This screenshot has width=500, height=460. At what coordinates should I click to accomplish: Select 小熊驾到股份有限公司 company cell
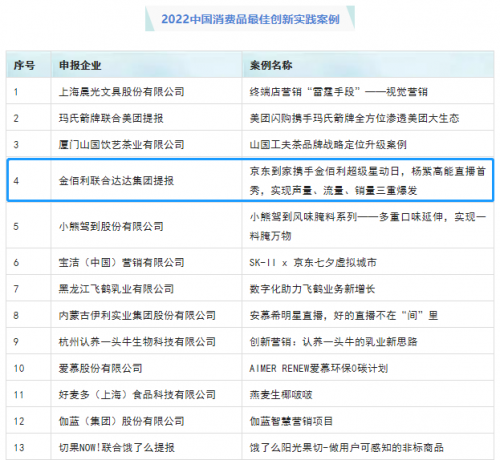[x=111, y=227]
